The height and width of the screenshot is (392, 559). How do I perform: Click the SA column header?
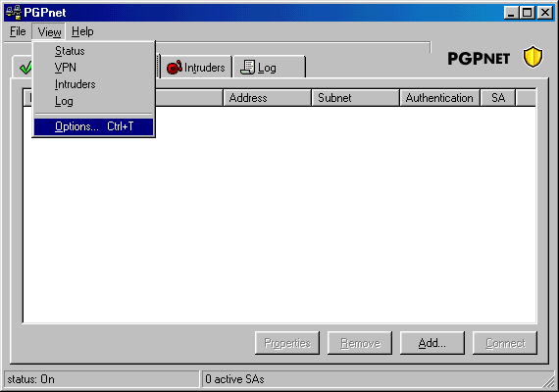pos(498,98)
